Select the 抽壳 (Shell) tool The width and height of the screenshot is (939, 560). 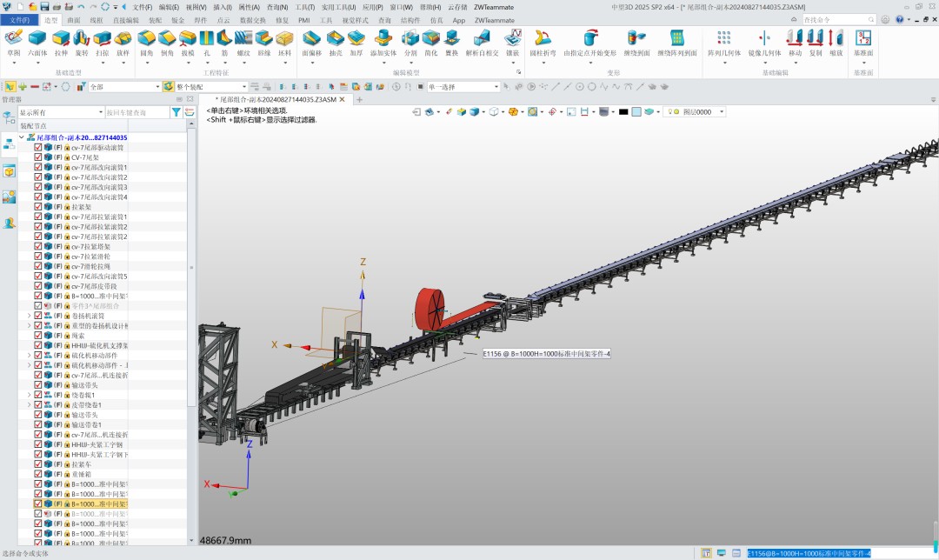[336, 39]
